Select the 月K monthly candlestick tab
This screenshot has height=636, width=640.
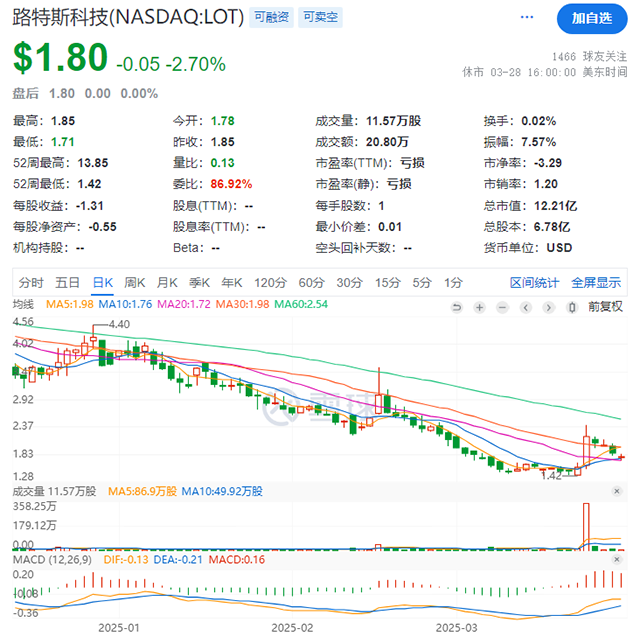pos(167,282)
